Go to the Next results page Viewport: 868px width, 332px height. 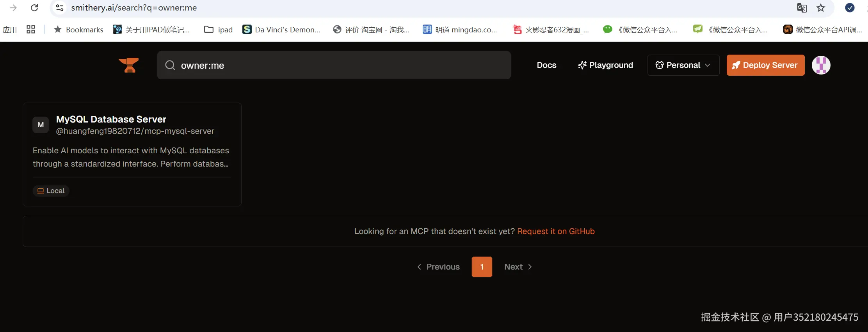click(x=518, y=267)
